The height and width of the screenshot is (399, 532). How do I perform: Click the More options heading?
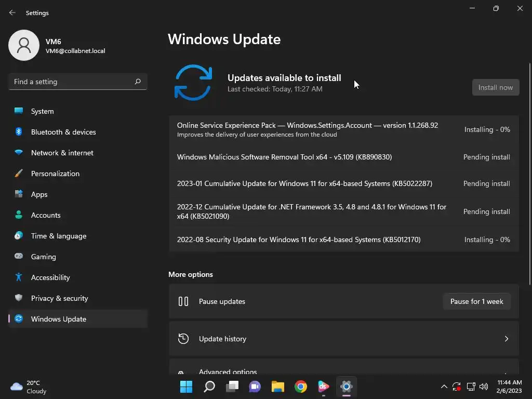pos(191,274)
